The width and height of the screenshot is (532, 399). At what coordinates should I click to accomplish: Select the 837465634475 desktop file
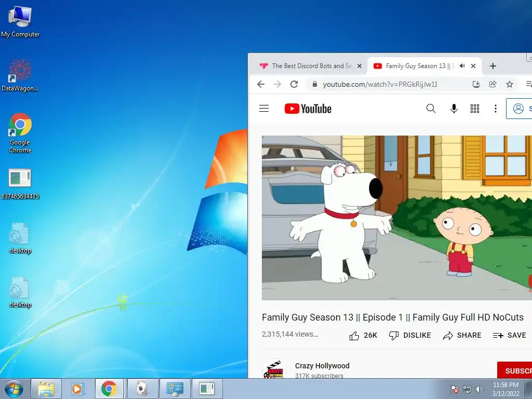tap(20, 183)
